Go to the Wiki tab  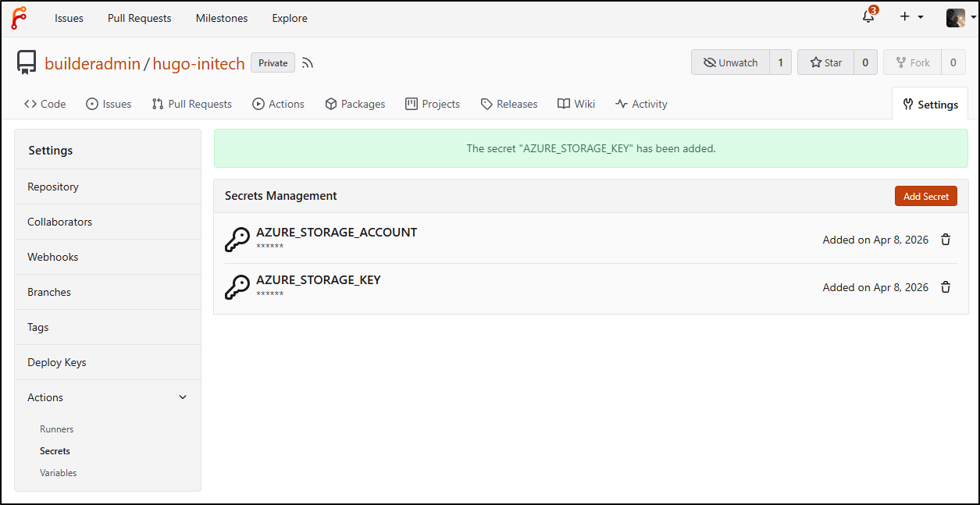click(x=576, y=104)
